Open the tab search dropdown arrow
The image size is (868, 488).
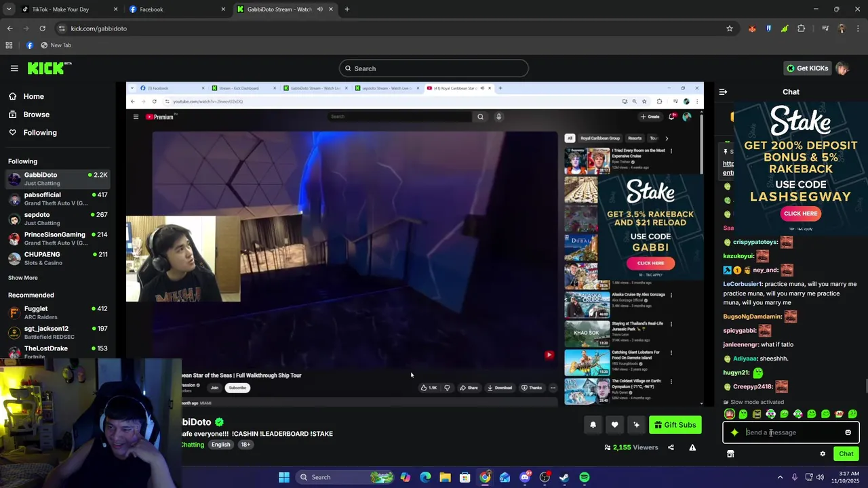(x=9, y=9)
